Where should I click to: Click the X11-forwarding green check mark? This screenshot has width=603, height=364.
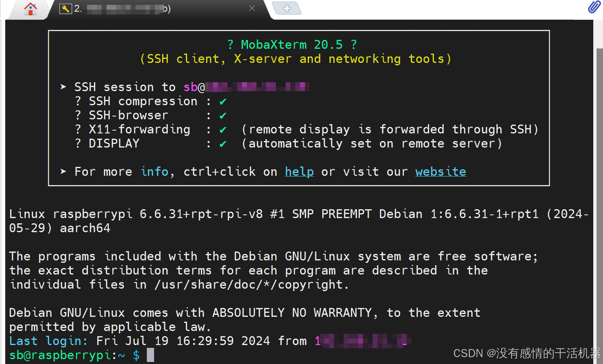coord(223,130)
